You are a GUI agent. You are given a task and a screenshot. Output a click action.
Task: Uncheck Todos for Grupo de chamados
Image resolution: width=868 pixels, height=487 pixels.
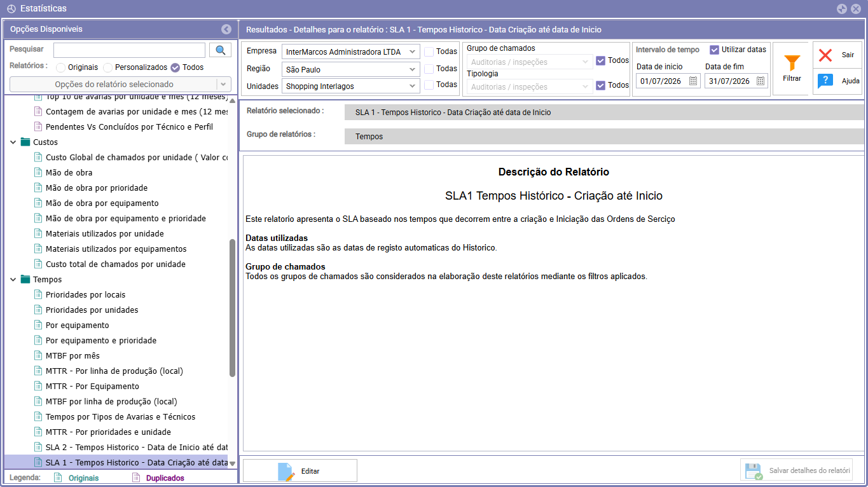coord(600,61)
